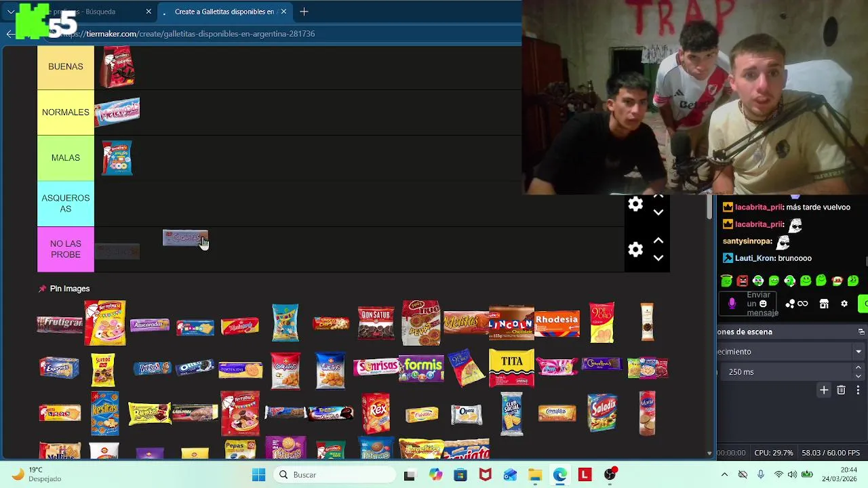Open Microsoft Store on taskbar
868x488 pixels.
point(460,475)
